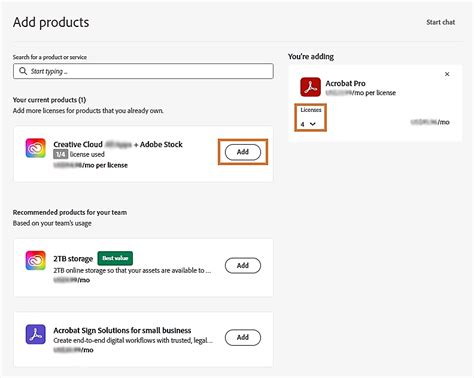
Task: Click the "You're adding" heading
Action: pyautogui.click(x=311, y=57)
